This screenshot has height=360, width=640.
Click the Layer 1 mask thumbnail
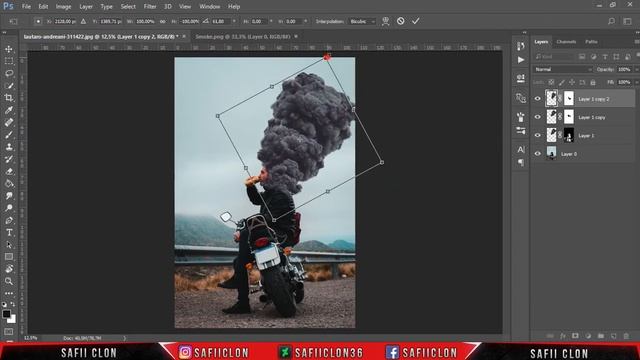(569, 135)
